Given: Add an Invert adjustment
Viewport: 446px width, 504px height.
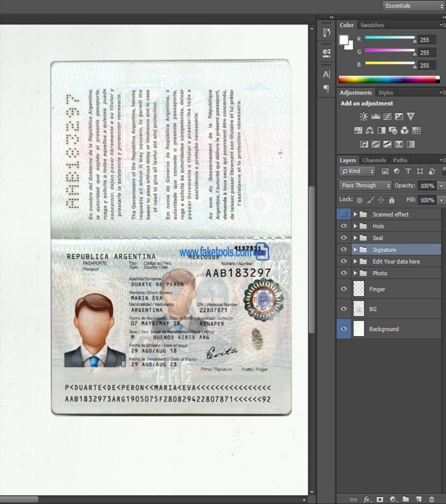Looking at the screenshot, I should pos(364,144).
